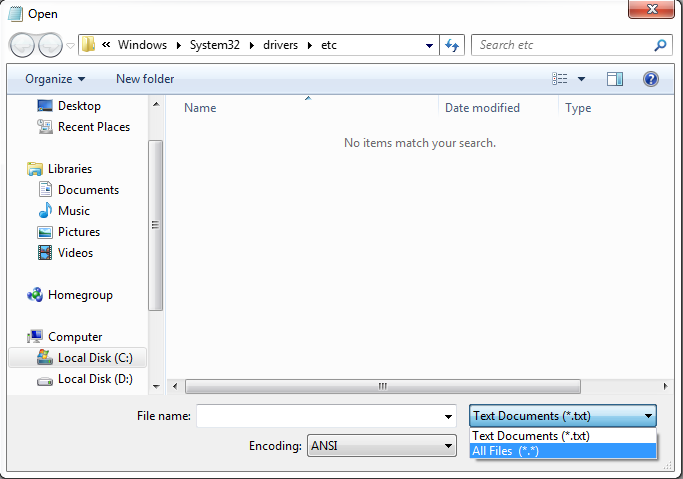
Task: Click System32 in the address breadcrumb
Action: pyautogui.click(x=215, y=45)
